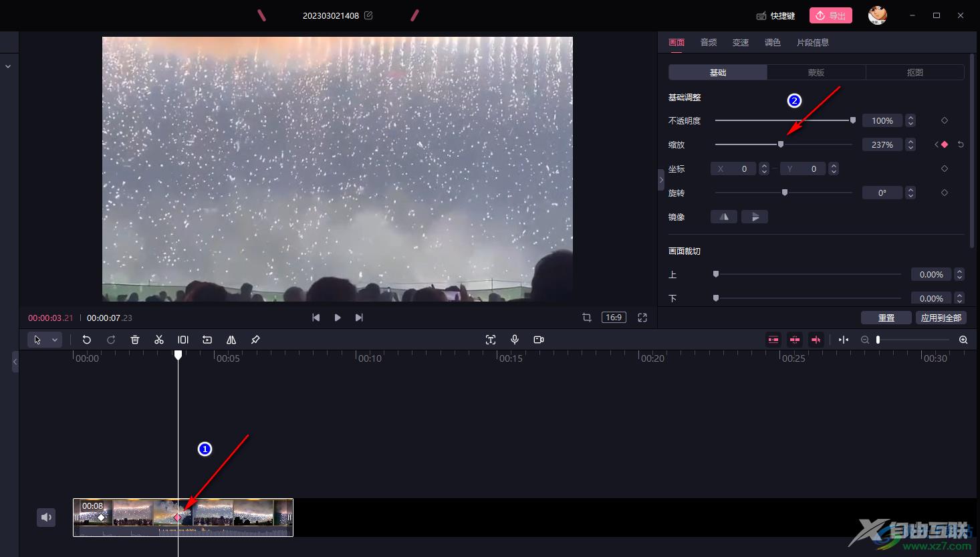
Task: Split the clip with the scissors tool
Action: pos(159,340)
